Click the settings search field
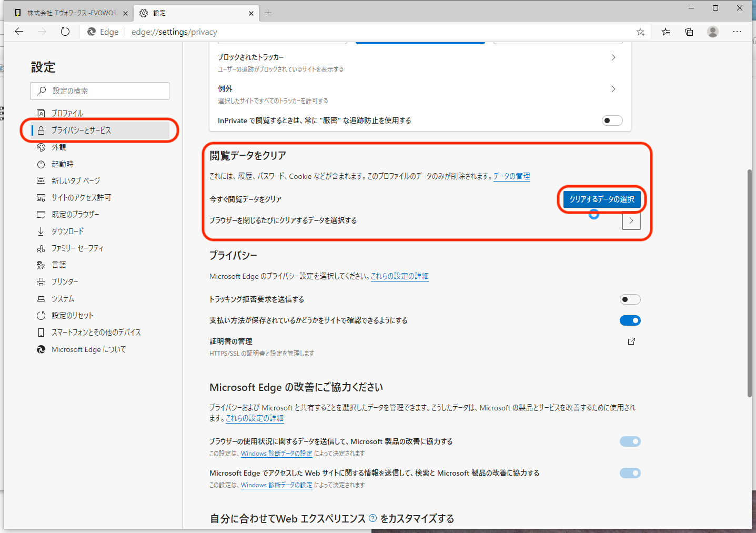Image resolution: width=756 pixels, height=533 pixels. (100, 91)
